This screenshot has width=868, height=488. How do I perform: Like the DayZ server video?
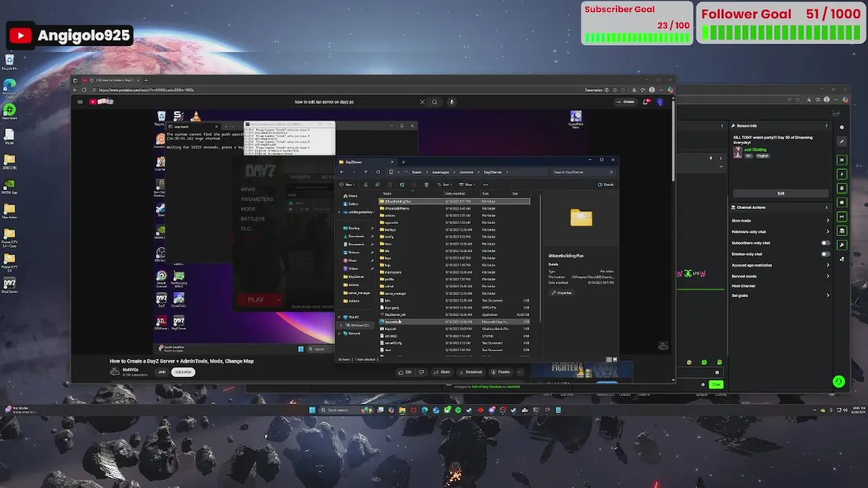(x=406, y=371)
